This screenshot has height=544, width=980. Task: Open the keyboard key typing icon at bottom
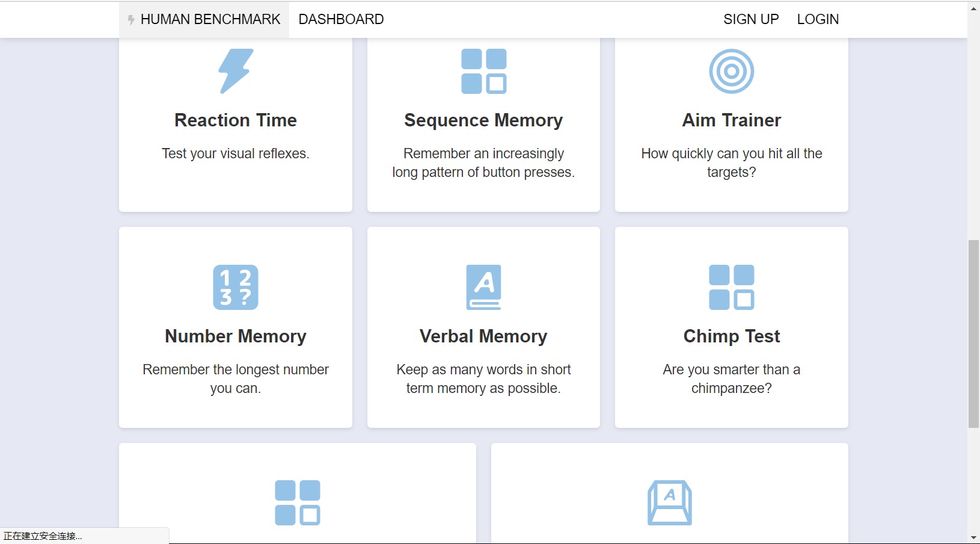(x=670, y=502)
